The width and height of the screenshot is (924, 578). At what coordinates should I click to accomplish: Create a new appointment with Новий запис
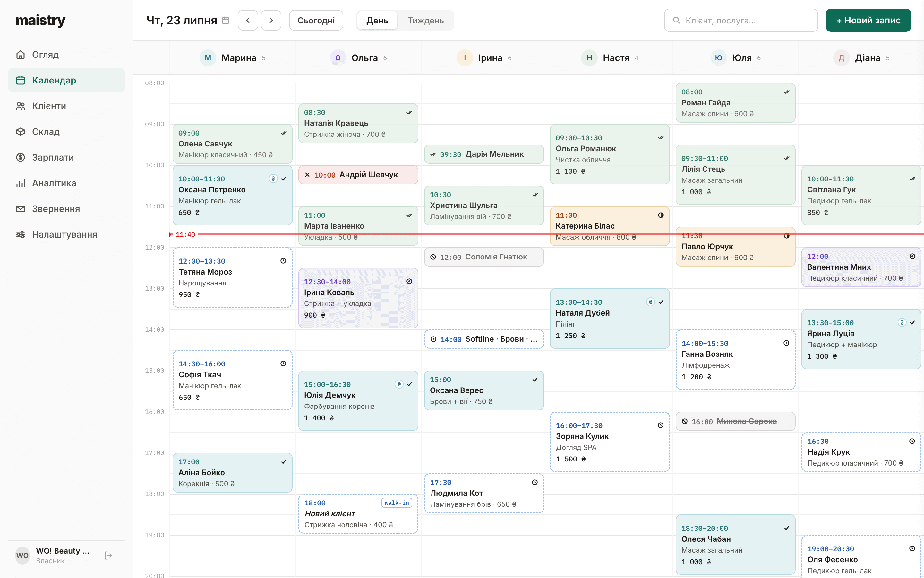[x=868, y=20]
